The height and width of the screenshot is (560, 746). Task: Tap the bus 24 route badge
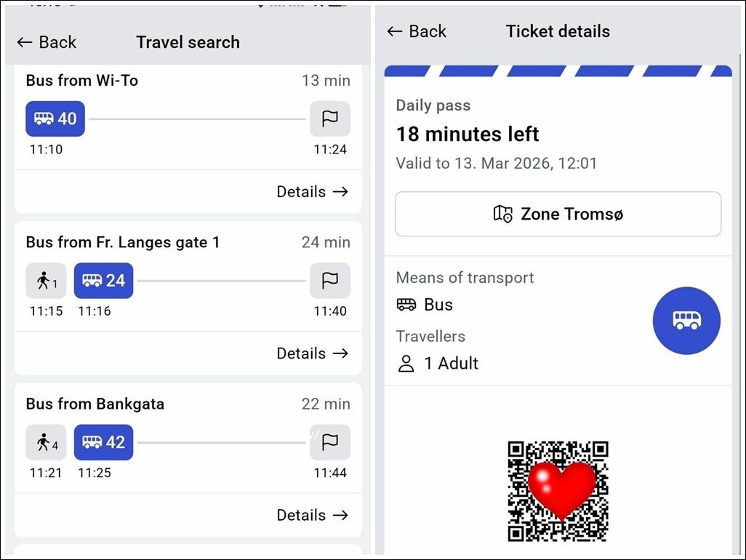(103, 281)
